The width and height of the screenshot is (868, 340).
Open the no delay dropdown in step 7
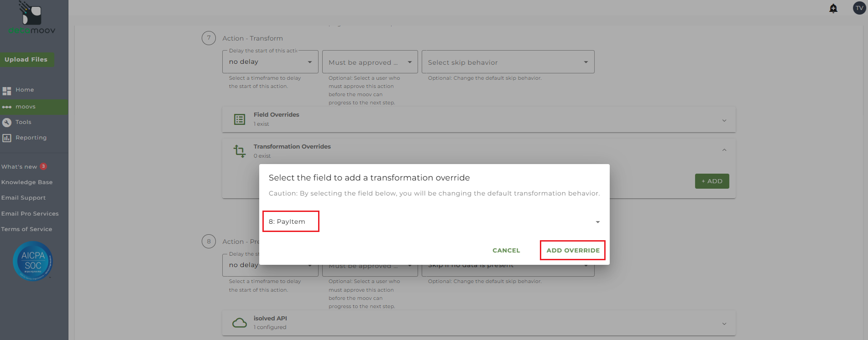(x=270, y=62)
